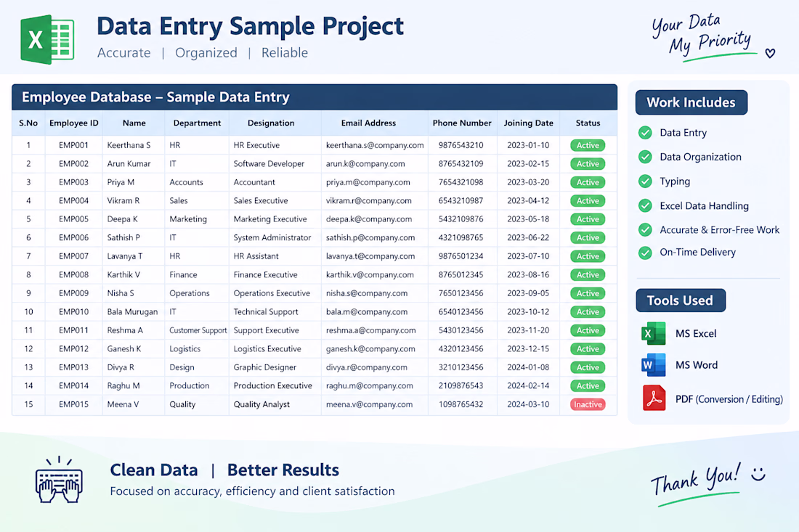Click the smiley face next to Thank You

759,474
